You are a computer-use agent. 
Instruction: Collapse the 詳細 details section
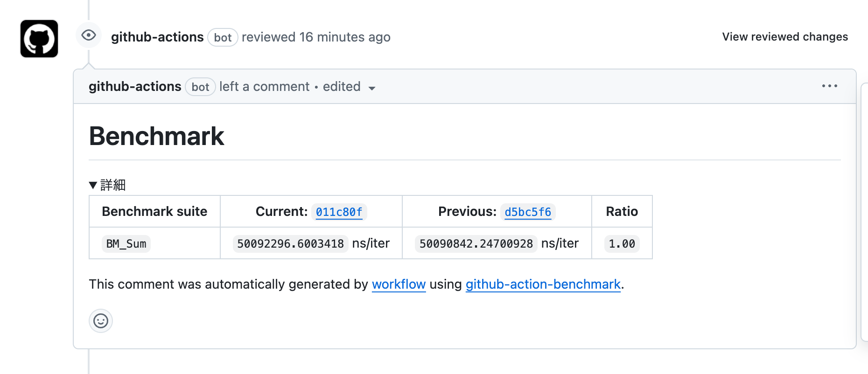coord(107,185)
